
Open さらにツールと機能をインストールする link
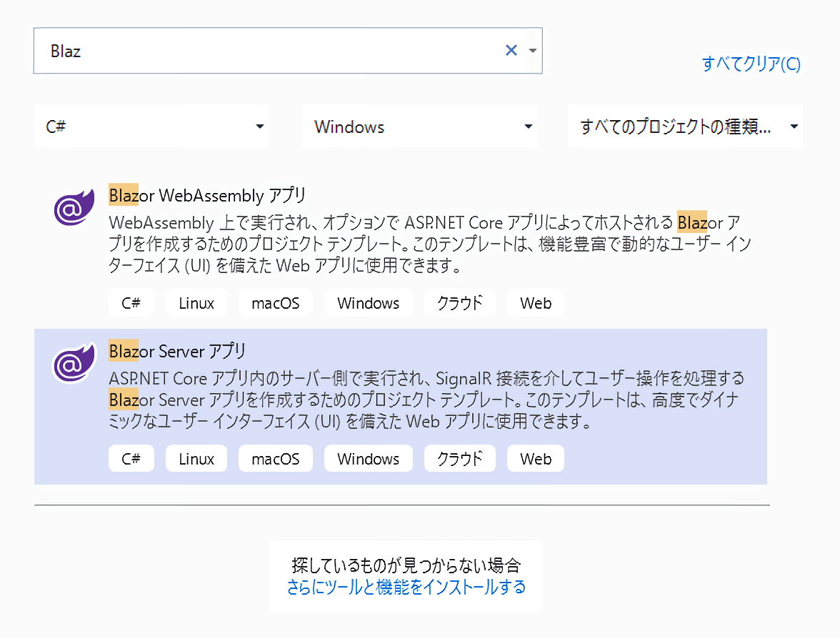click(406, 587)
